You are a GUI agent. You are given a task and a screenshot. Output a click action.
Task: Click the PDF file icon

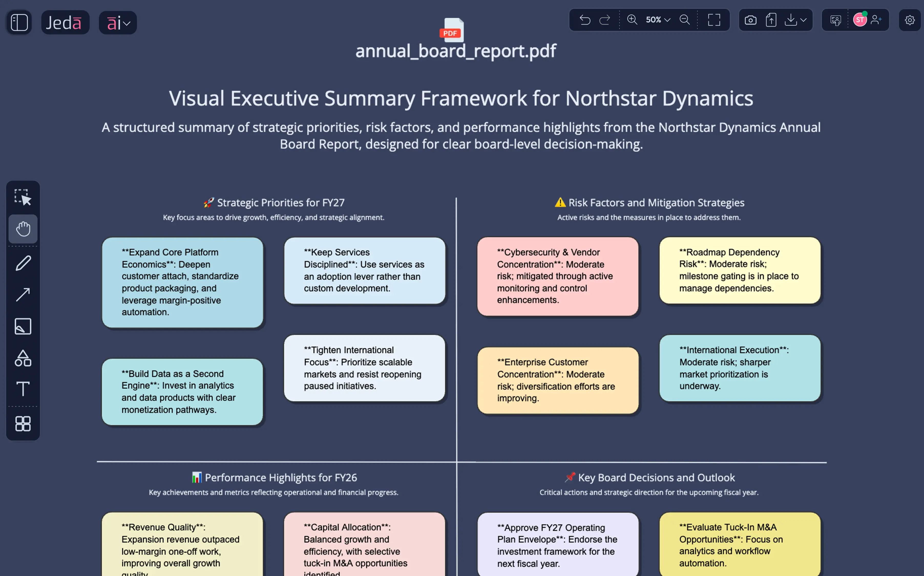452,30
